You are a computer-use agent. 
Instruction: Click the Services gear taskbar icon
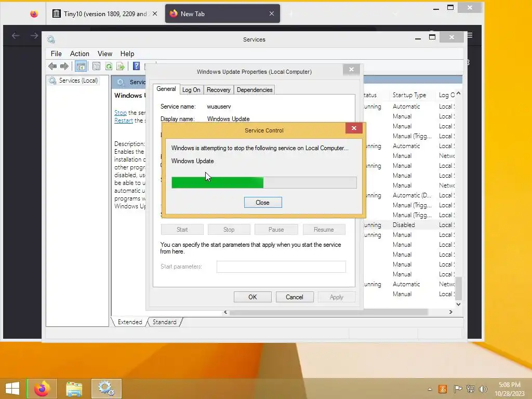point(106,389)
